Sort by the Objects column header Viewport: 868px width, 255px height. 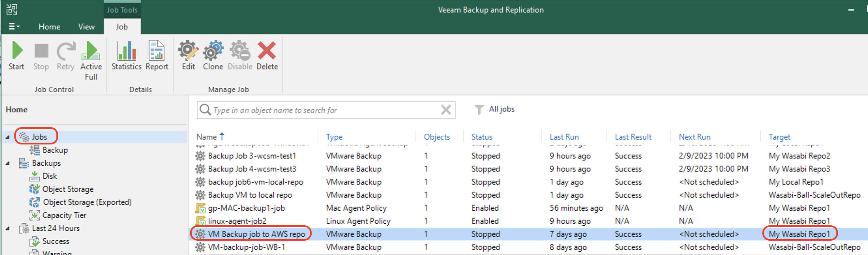coord(437,137)
